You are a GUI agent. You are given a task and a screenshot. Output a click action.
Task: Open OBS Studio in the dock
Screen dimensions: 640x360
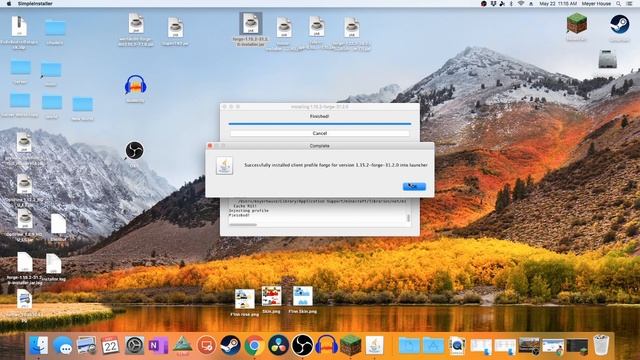click(302, 345)
